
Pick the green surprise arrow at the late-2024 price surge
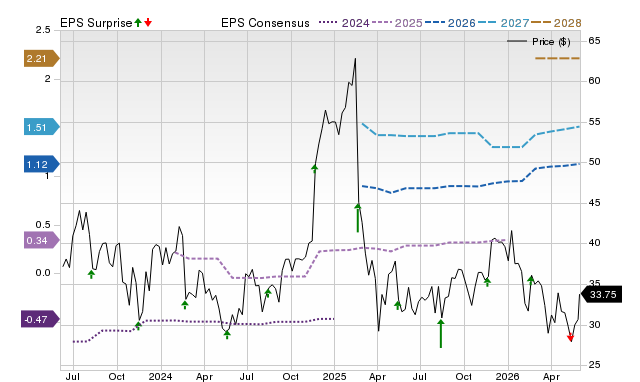tap(314, 169)
